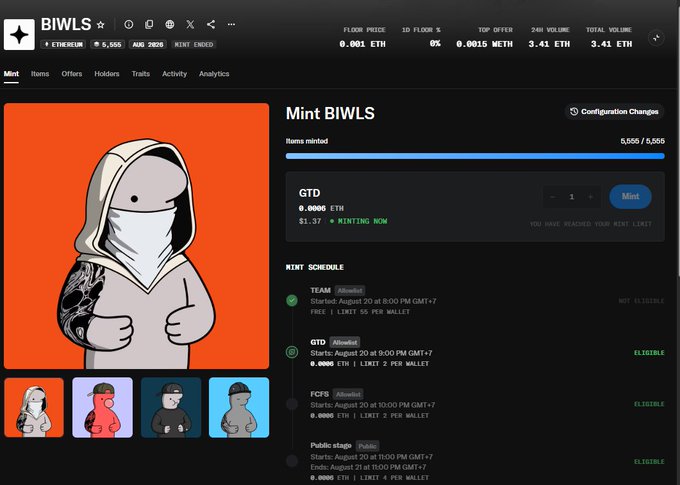Open the Holders tab
This screenshot has width=680, height=485.
pos(107,74)
